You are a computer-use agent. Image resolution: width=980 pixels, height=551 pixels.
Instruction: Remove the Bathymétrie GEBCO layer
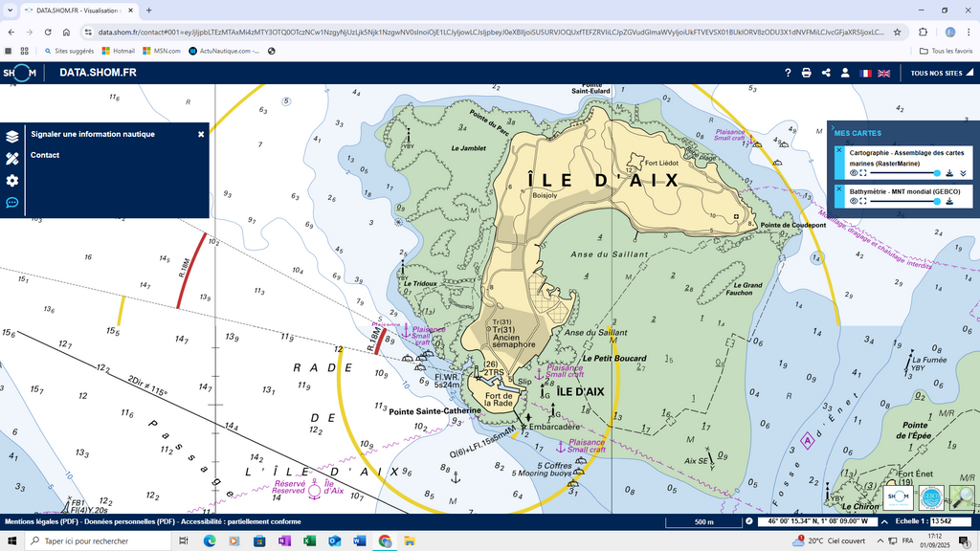coord(838,188)
